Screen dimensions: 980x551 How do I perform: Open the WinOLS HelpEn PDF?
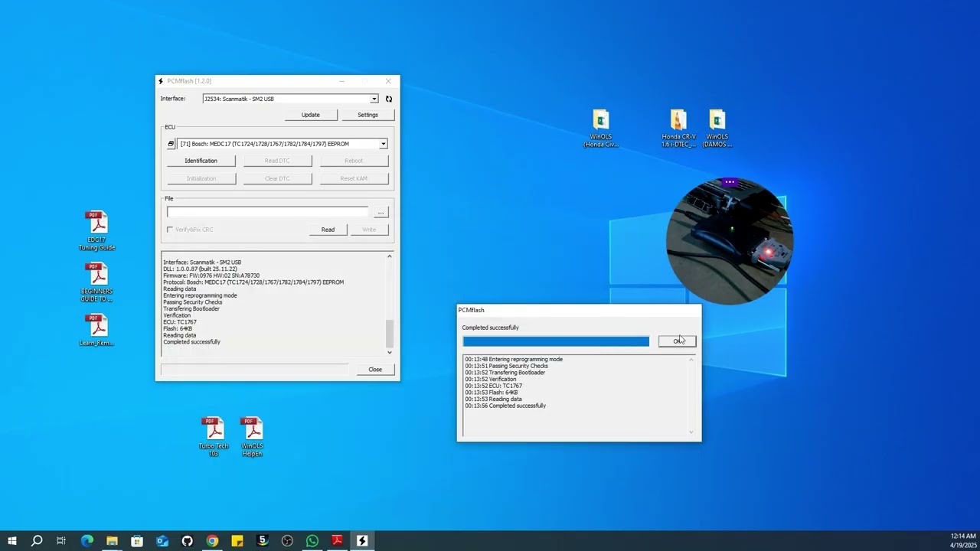[x=252, y=437]
